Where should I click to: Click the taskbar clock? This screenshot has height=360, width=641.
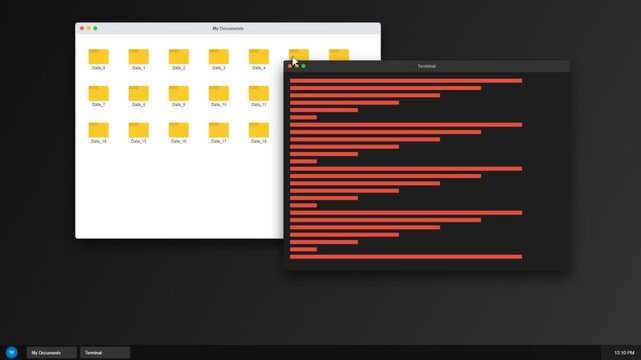[x=624, y=353]
